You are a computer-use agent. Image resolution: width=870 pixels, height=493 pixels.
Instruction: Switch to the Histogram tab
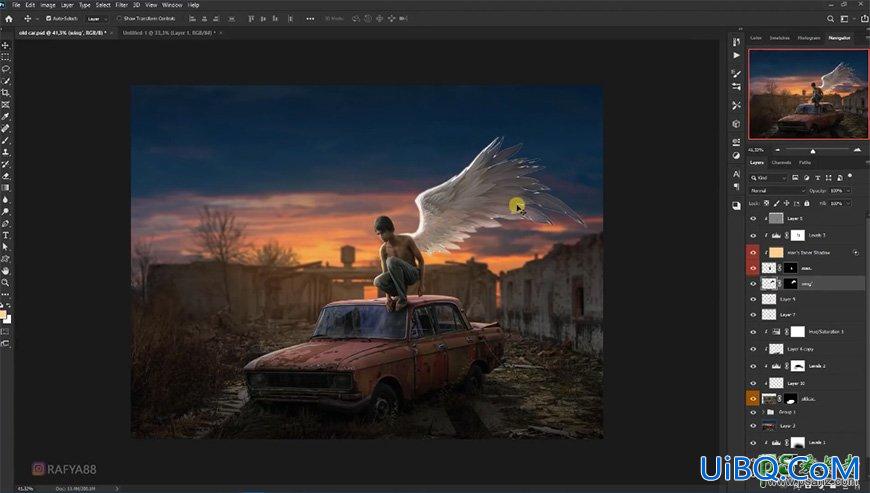(809, 38)
